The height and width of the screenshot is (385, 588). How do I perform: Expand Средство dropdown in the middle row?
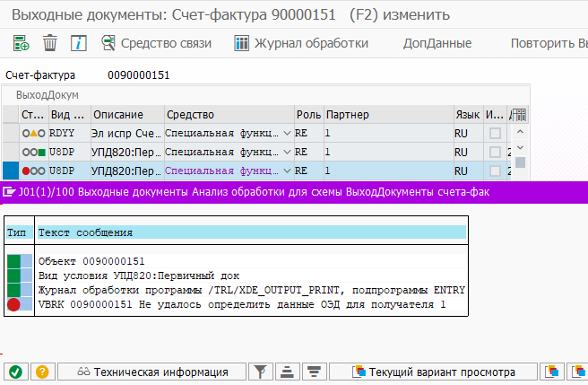[x=287, y=152]
